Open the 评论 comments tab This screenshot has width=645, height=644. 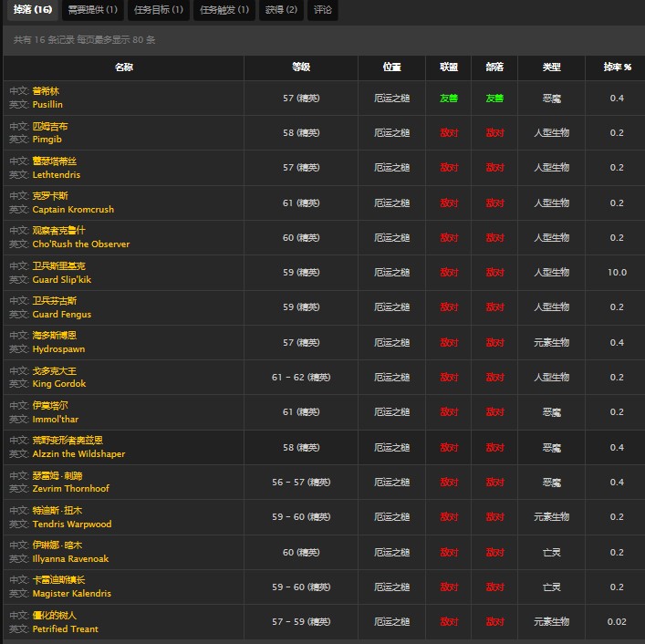point(323,10)
